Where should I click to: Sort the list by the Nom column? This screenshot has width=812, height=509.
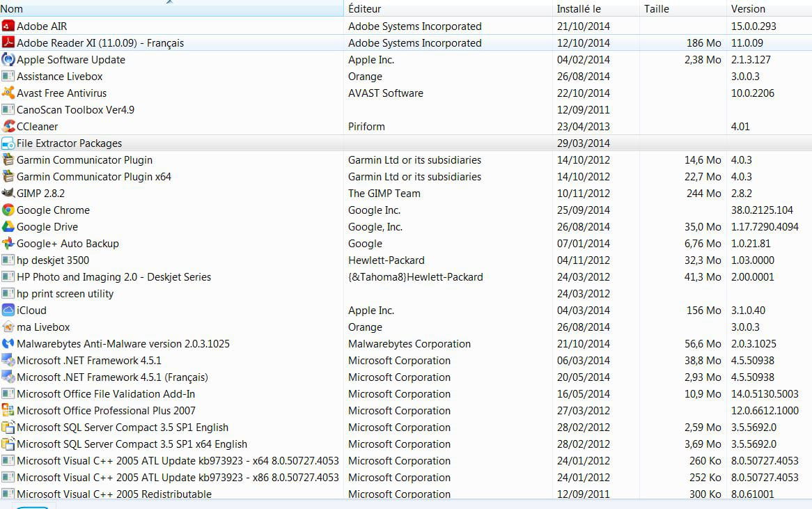tap(171, 8)
